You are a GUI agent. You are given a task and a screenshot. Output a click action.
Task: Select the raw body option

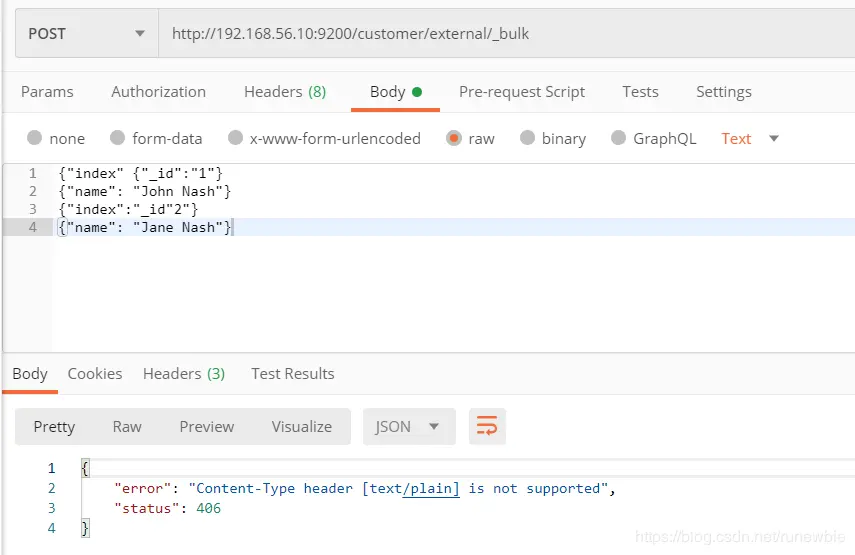click(x=470, y=138)
